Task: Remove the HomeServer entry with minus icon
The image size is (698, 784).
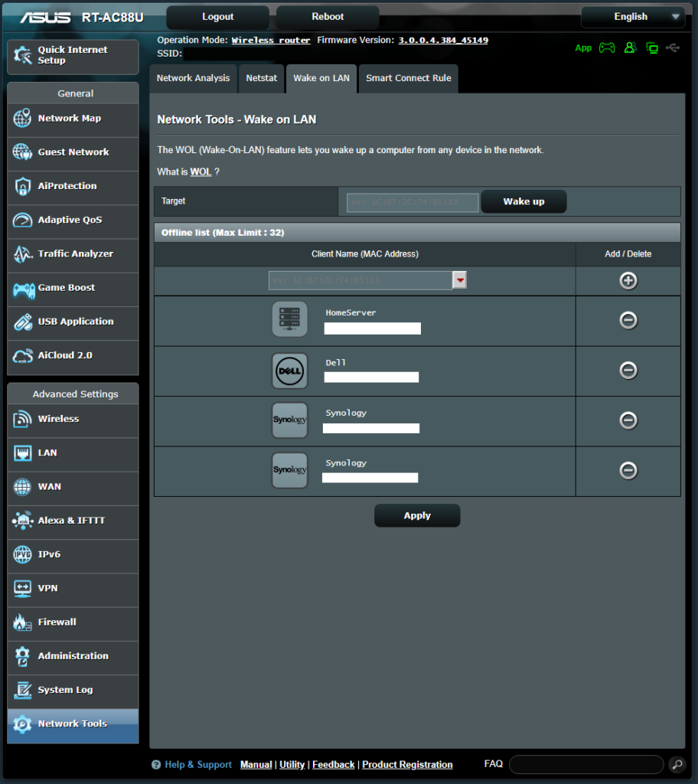Action: [x=628, y=321]
